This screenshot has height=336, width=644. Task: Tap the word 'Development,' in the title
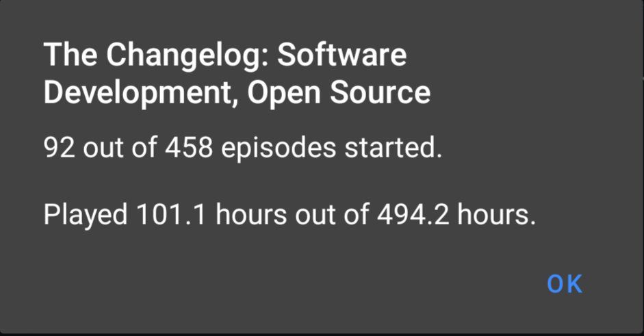[142, 93]
